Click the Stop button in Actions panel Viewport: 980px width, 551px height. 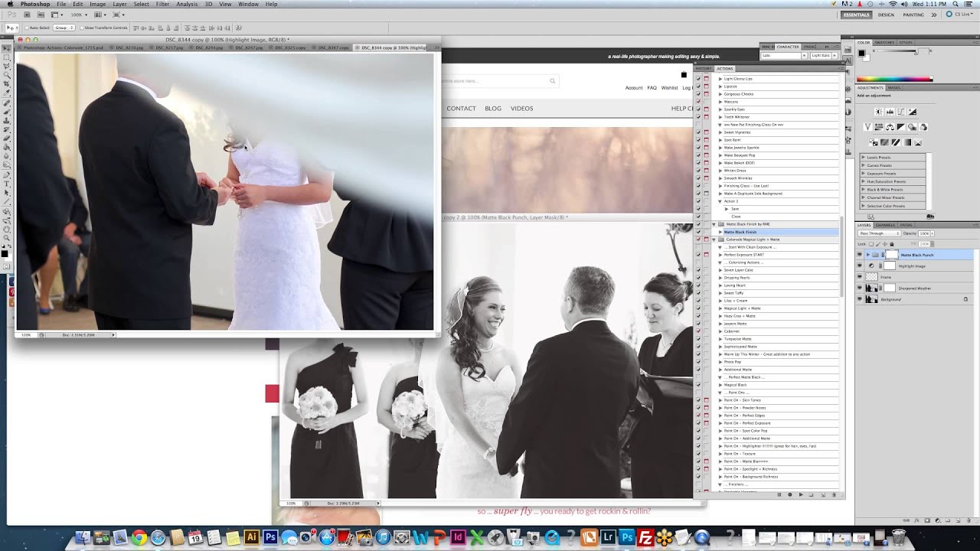(x=779, y=494)
